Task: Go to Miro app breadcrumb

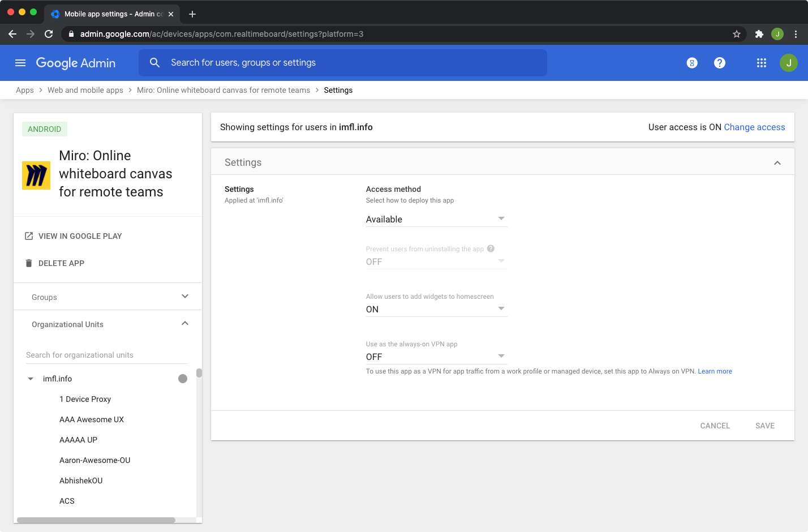Action: 224,90
